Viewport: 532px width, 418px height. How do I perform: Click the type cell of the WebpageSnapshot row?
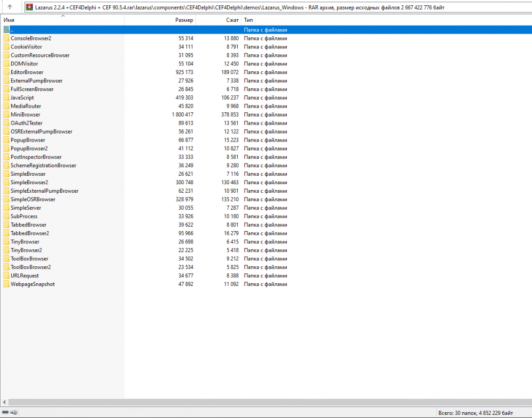click(x=265, y=284)
